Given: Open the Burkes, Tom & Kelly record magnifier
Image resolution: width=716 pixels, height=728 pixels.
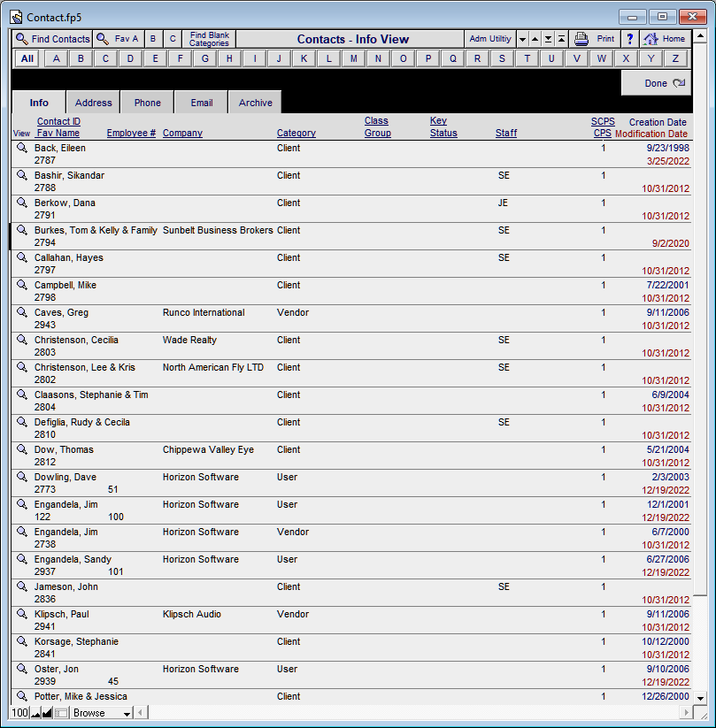Looking at the screenshot, I should click(22, 230).
